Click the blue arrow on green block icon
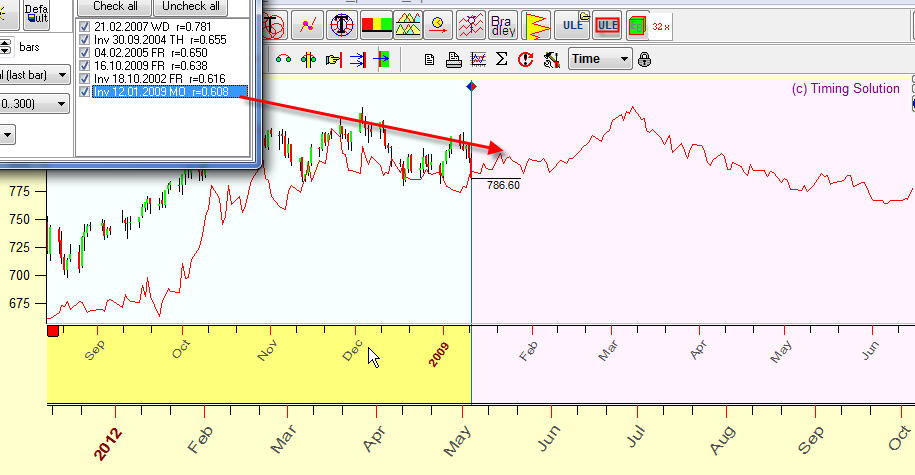 tap(382, 59)
